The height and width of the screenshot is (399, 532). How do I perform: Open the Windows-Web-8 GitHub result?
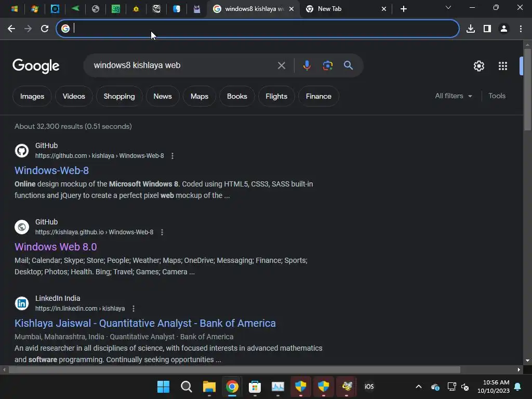click(51, 170)
